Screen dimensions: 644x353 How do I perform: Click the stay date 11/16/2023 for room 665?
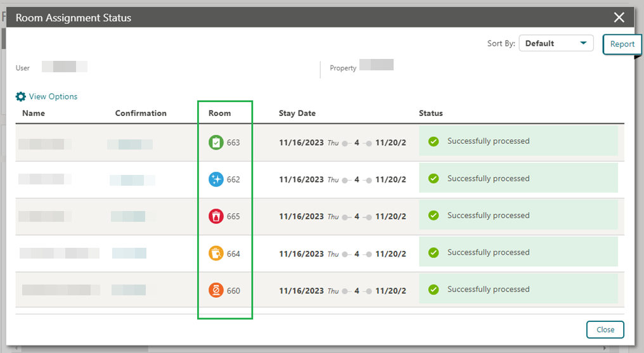302,217
